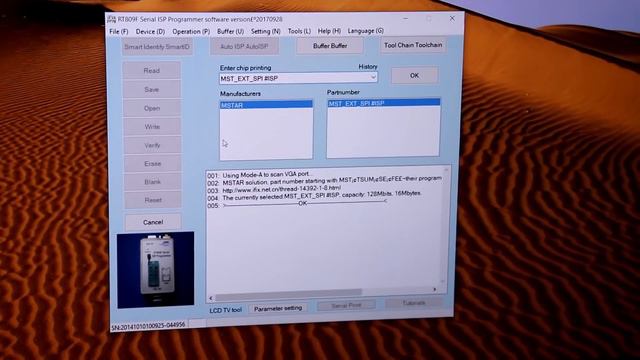640x360 pixels.
Task: Open the Operation (P) menu
Action: coord(191,31)
